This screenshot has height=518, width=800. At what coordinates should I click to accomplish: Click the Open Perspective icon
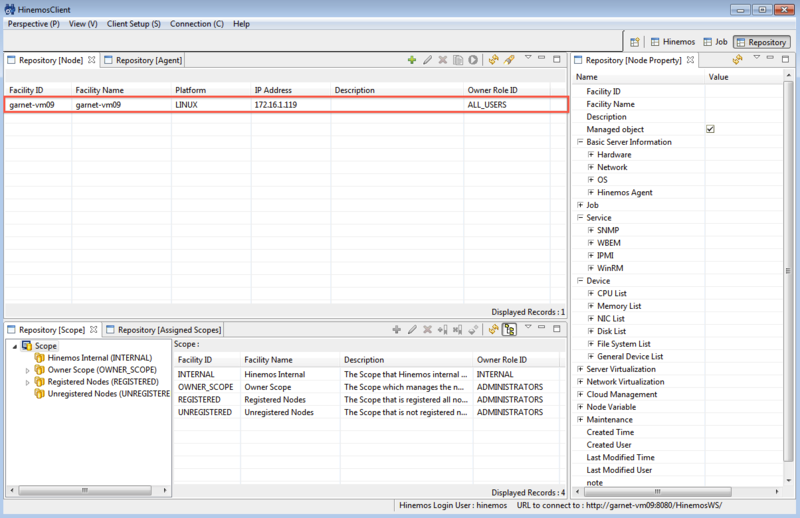tap(635, 42)
